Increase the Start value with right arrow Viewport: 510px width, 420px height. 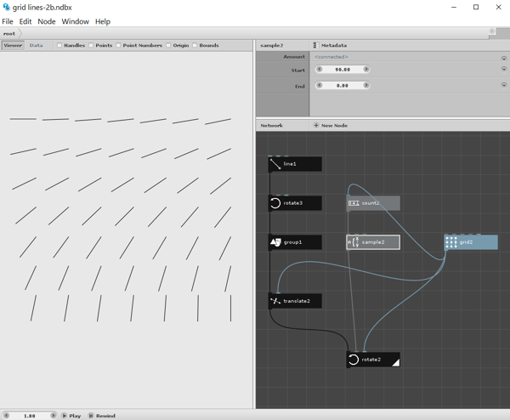pyautogui.click(x=365, y=69)
